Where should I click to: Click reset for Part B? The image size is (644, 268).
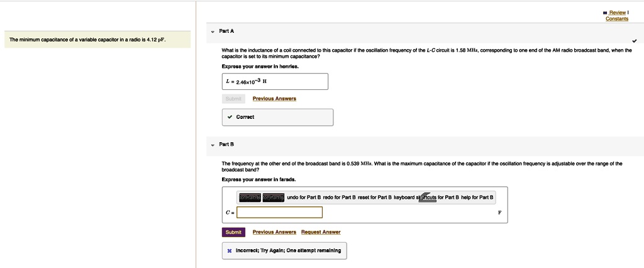tap(375, 198)
